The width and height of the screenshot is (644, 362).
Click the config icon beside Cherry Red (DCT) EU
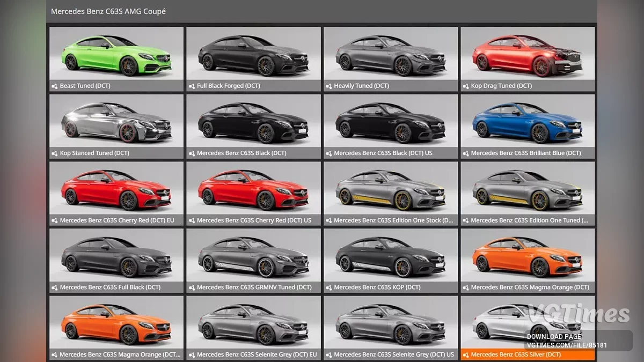click(55, 220)
